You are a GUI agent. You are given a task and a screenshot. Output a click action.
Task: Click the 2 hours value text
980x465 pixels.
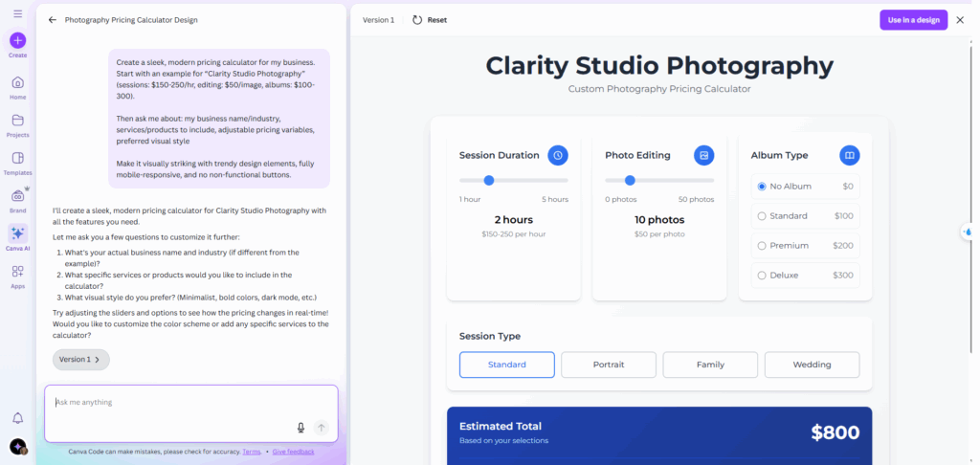[x=514, y=220]
